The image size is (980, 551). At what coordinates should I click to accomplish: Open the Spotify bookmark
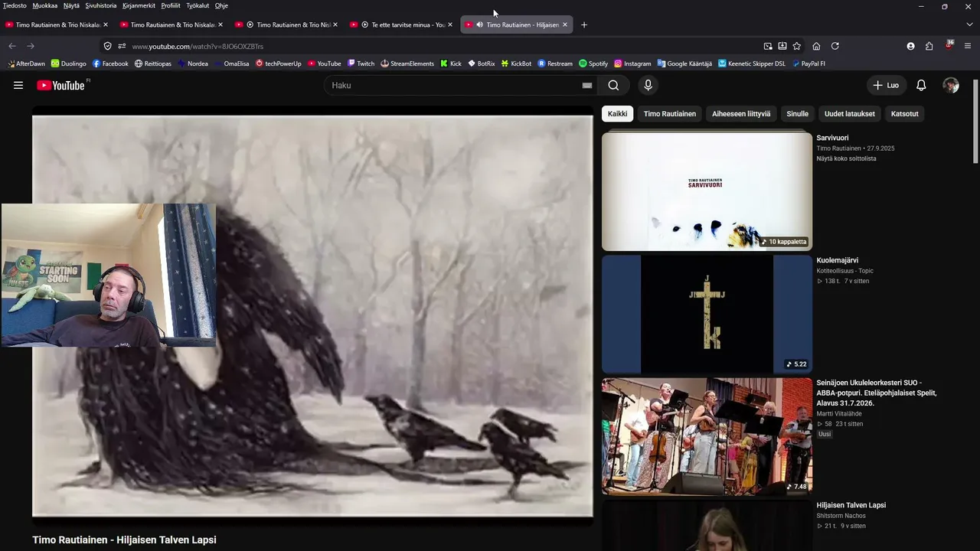(x=593, y=64)
